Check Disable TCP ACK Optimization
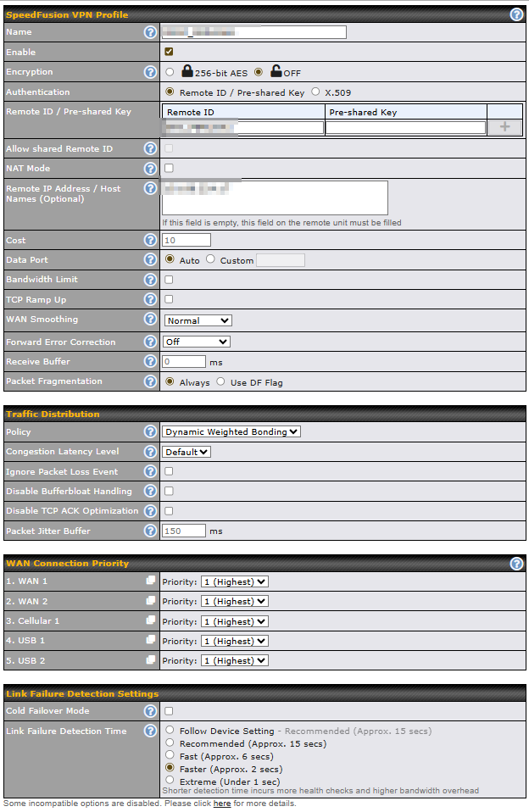Screen dimensions: 529x812 tap(169, 511)
